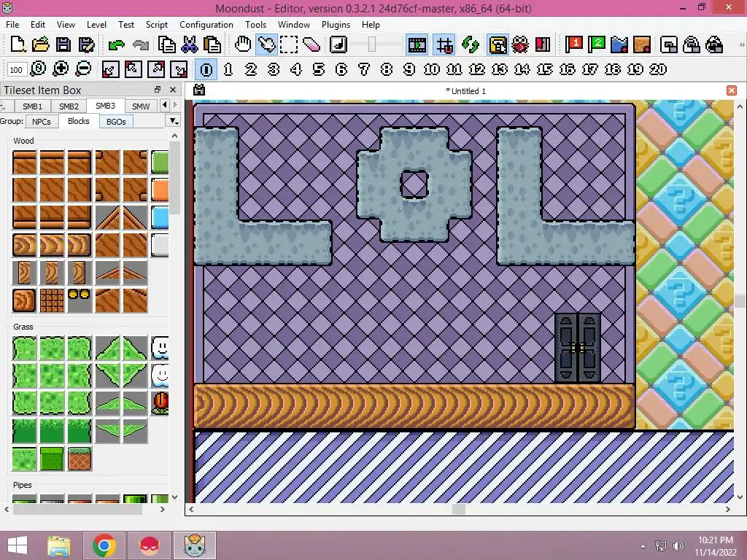Click the music note toolbar icon
The height and width of the screenshot is (560, 747).
click(338, 44)
